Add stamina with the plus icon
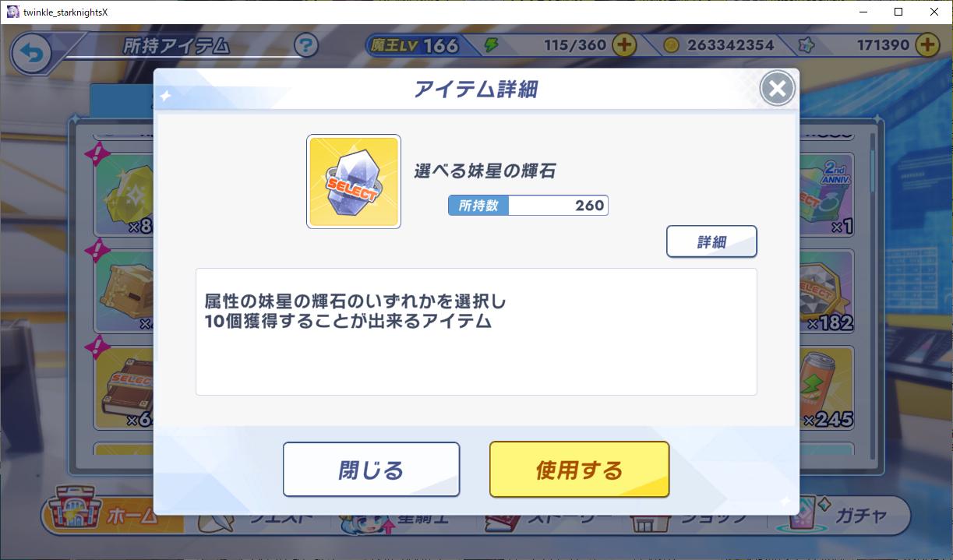 [623, 45]
